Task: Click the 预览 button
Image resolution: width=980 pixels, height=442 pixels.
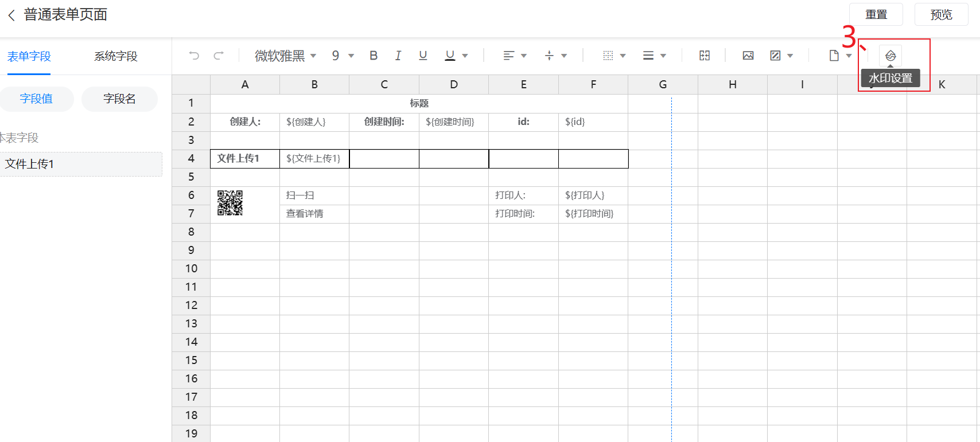Action: point(941,15)
